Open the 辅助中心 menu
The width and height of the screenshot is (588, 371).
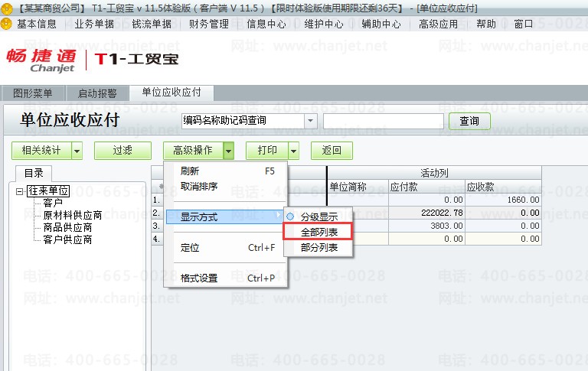point(381,24)
